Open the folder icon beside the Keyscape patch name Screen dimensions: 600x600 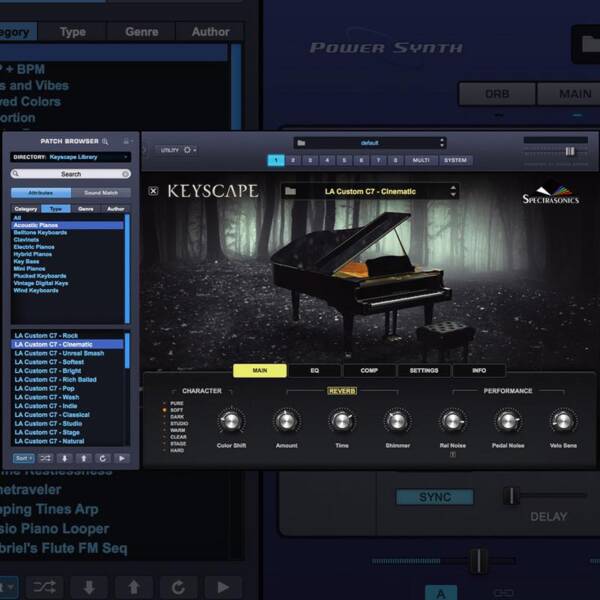point(290,191)
